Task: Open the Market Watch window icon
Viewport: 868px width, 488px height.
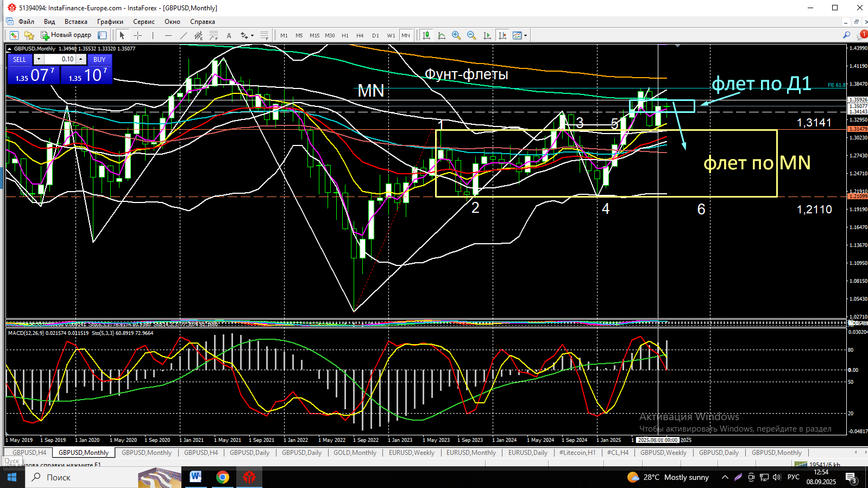Action: (14, 35)
